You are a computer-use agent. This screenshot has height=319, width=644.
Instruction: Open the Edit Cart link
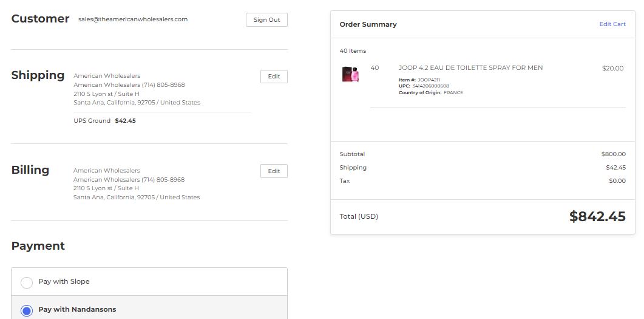pos(612,24)
